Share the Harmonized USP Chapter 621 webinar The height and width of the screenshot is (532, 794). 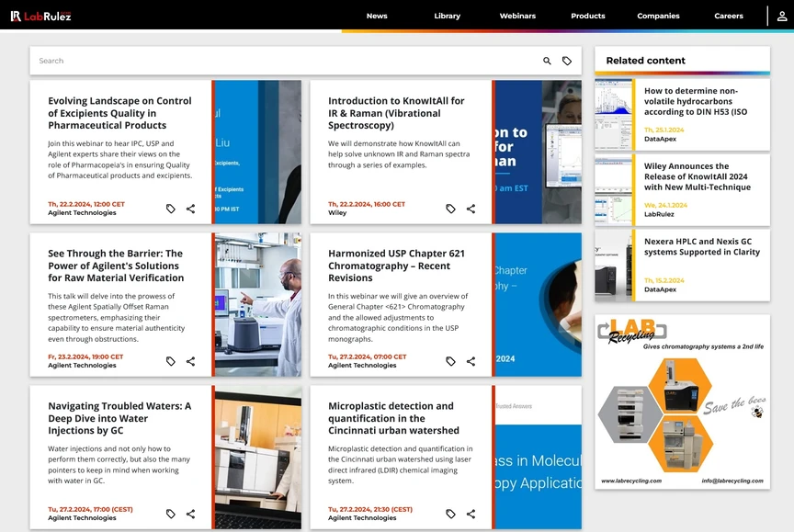point(471,361)
